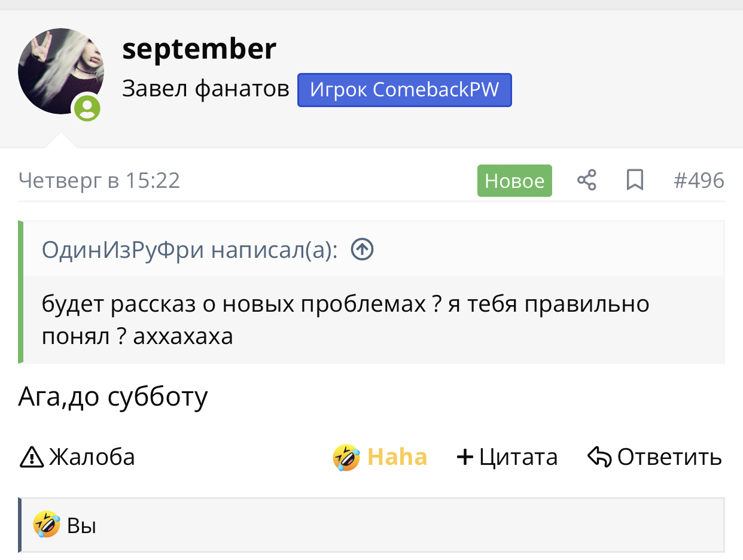
Task: Expand the quoted message text block
Action: point(345,320)
